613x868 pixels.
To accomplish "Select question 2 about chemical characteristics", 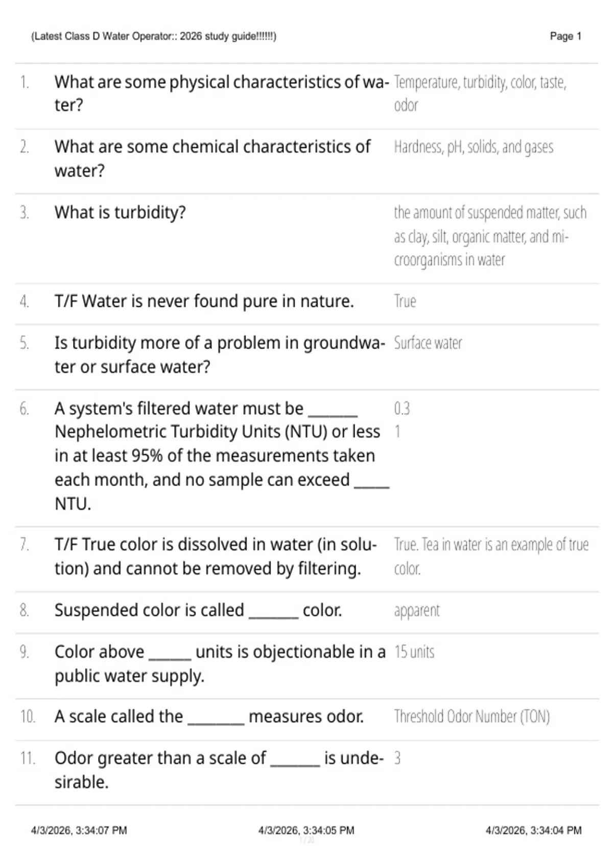I will (213, 158).
